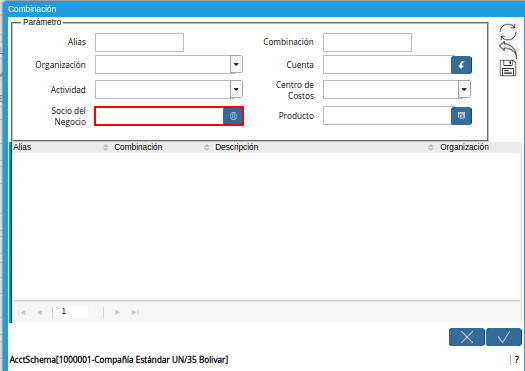Image resolution: width=525 pixels, height=371 pixels.
Task: Click the undo arrow icon
Action: [508, 50]
